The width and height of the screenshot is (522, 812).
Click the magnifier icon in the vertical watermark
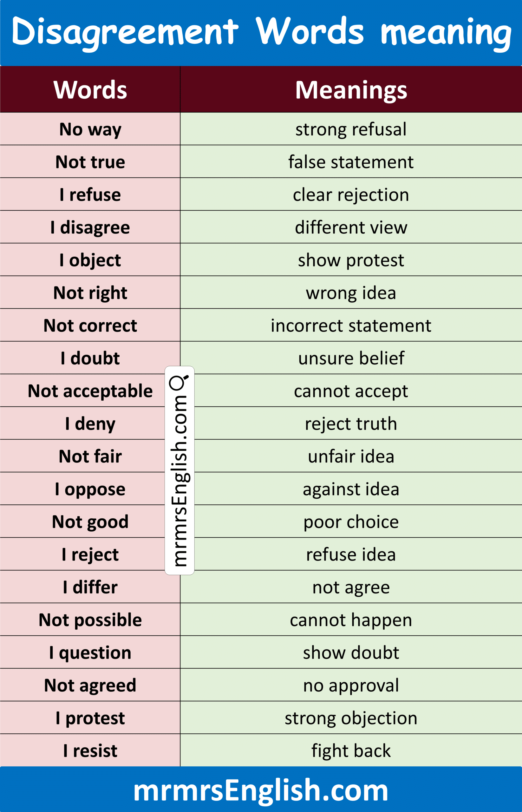179,383
